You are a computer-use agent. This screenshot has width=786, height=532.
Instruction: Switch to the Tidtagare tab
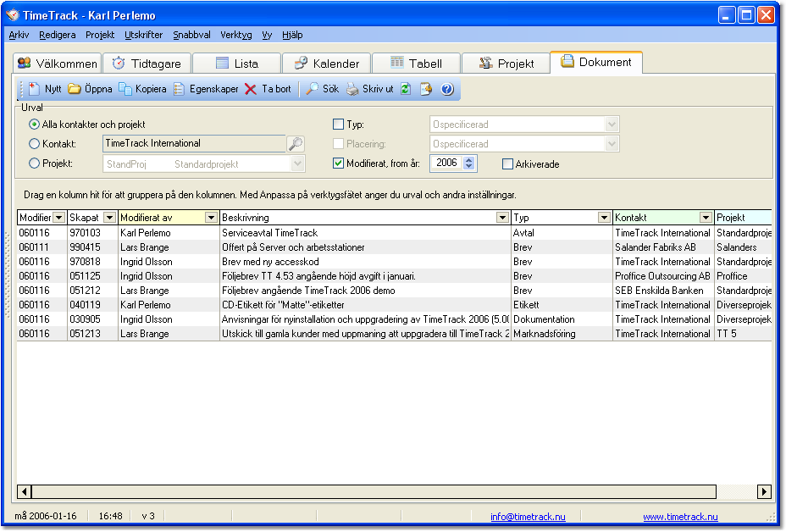pyautogui.click(x=147, y=64)
